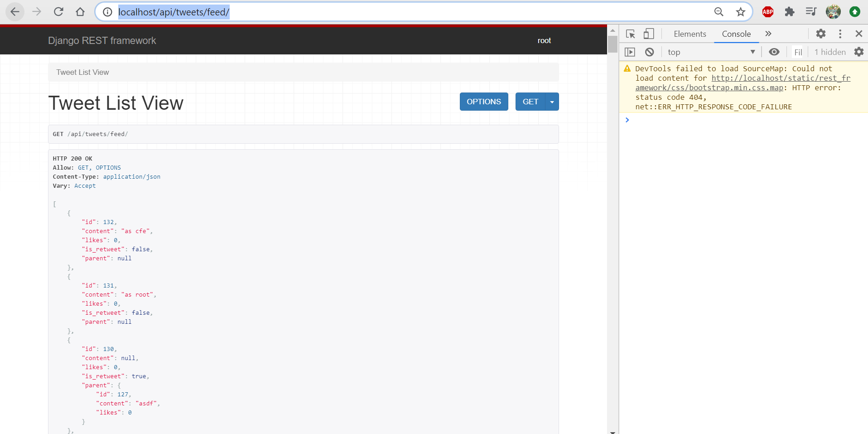868x434 pixels.
Task: Bookmark this page with the star
Action: (x=741, y=12)
